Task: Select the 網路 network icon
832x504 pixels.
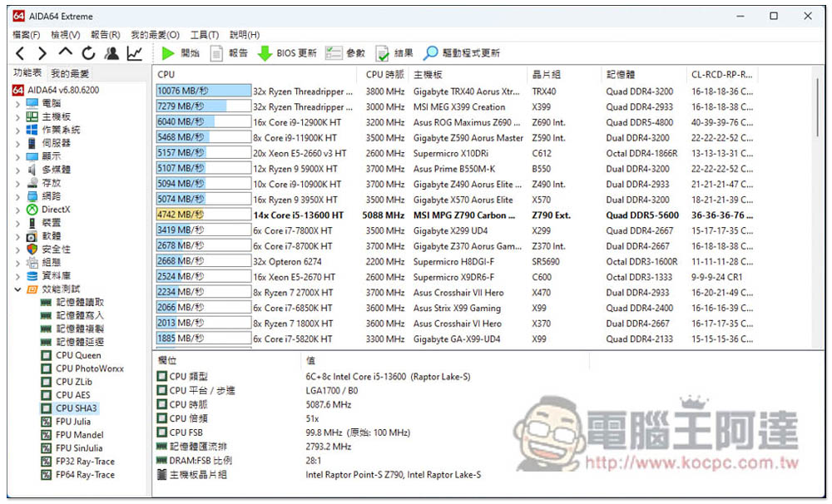Action: [x=32, y=196]
